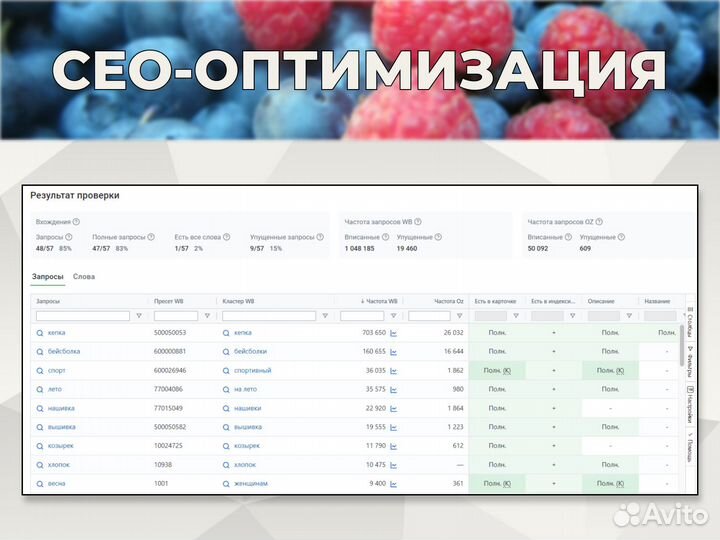Click help icon beside OZ Упущенные stat
This screenshot has width=720, height=540.
tap(621, 237)
